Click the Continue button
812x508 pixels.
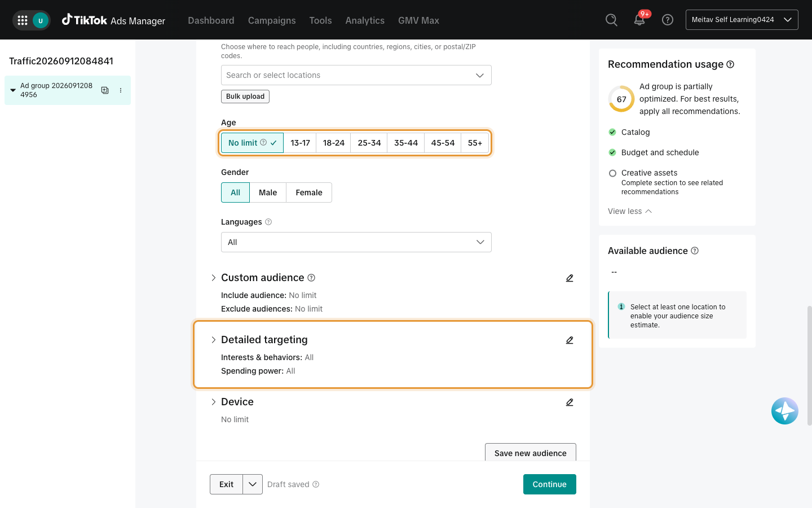pos(550,484)
